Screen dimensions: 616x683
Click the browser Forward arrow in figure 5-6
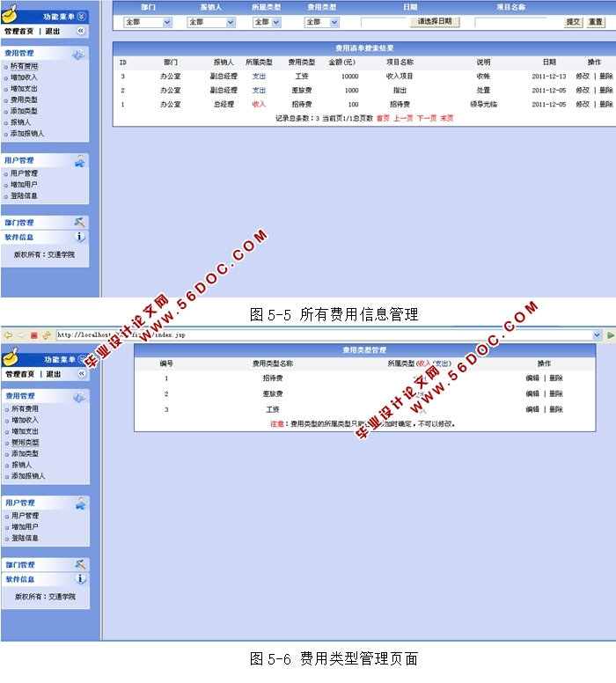coord(21,335)
